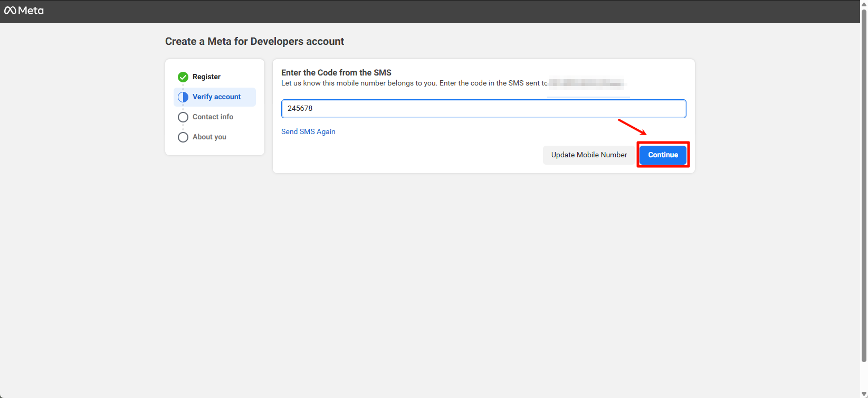Click the green Register checkmark icon
The width and height of the screenshot is (868, 398).
pos(183,77)
